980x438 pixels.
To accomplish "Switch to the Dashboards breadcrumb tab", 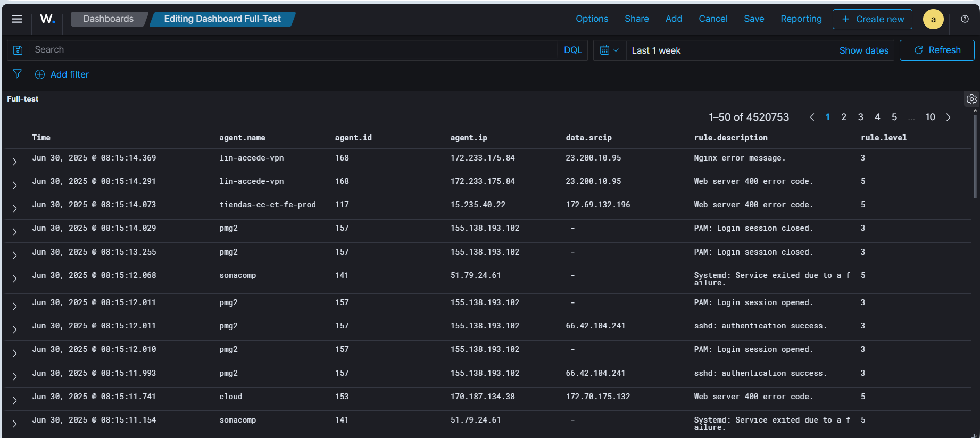I will pos(109,19).
